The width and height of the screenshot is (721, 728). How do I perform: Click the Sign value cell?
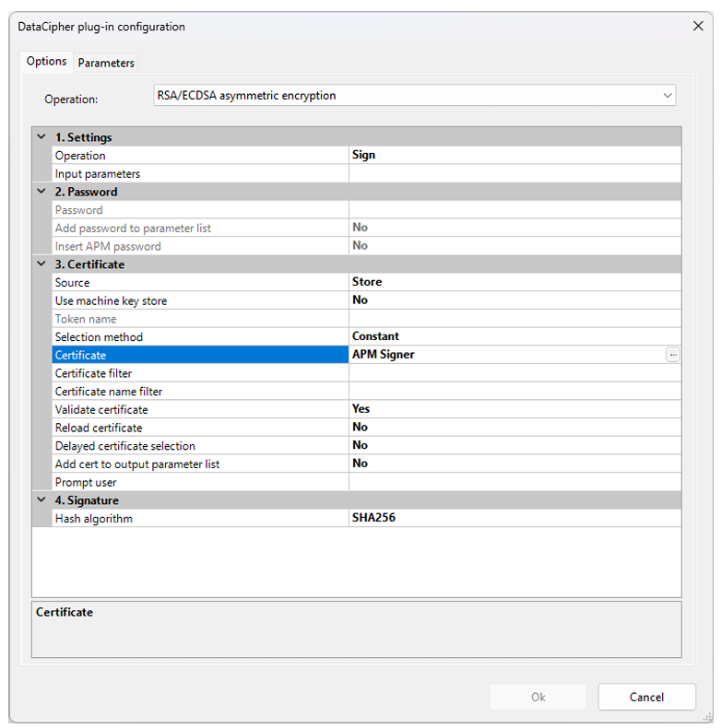tap(514, 155)
